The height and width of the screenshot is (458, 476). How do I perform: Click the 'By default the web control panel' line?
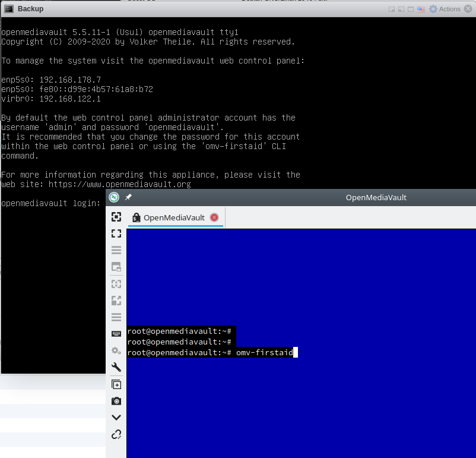(x=148, y=118)
